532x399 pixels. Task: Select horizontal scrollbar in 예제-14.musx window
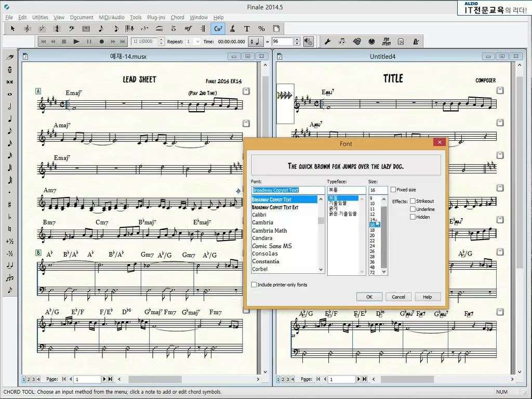[x=155, y=379]
